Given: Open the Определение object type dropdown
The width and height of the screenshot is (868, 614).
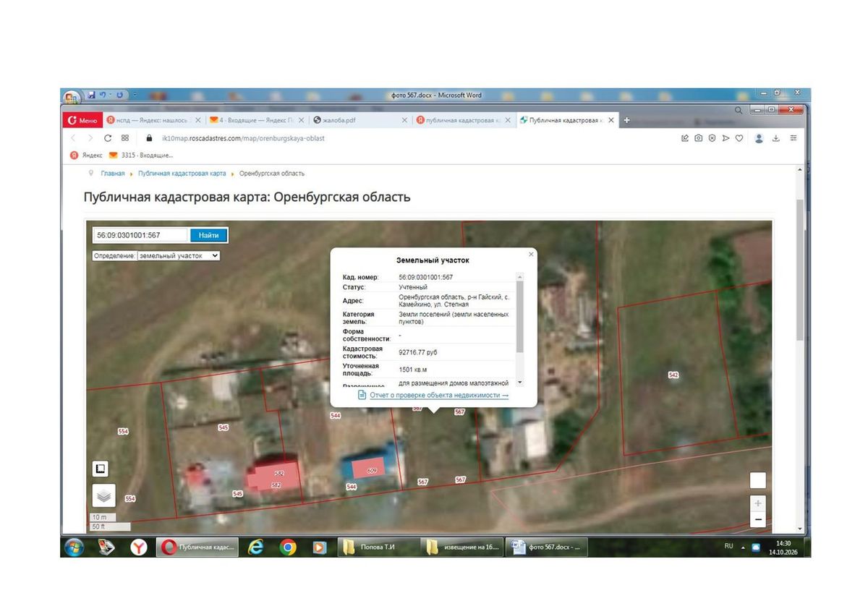Looking at the screenshot, I should tap(178, 255).
